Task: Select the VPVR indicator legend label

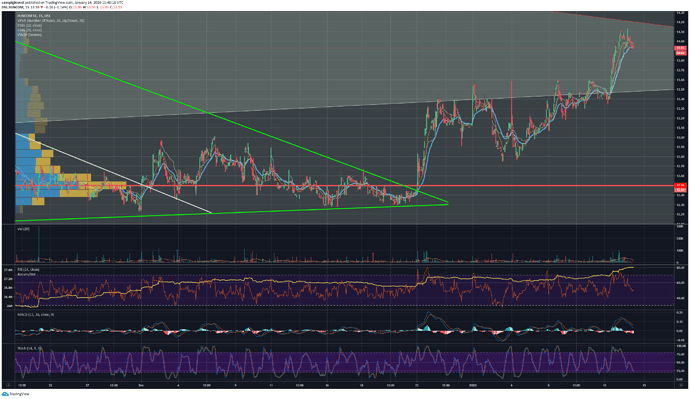Action: (51, 21)
